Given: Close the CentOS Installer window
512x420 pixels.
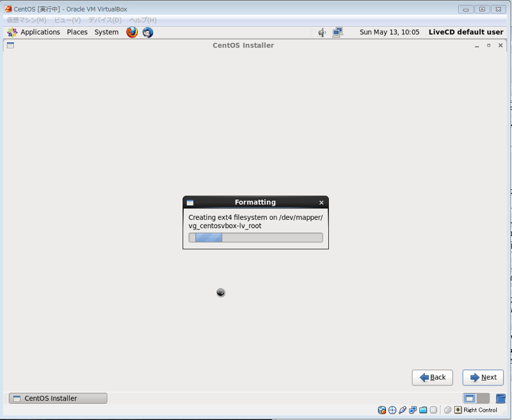Looking at the screenshot, I should click(x=500, y=45).
